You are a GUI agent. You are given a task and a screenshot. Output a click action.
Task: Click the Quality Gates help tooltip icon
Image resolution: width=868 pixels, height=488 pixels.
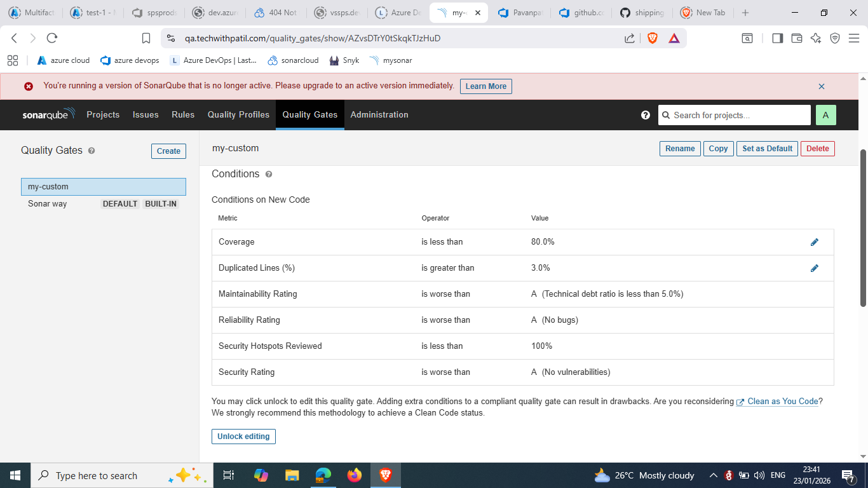[x=92, y=151]
